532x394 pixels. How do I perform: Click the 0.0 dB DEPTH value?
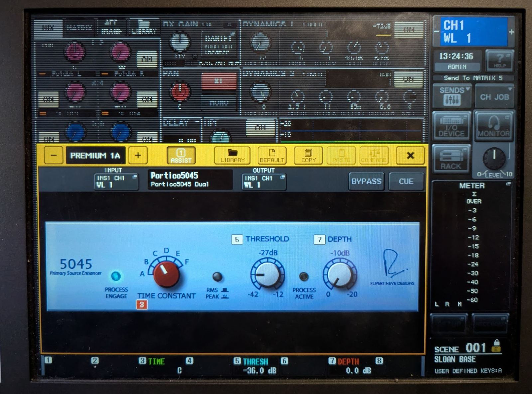[x=358, y=370]
